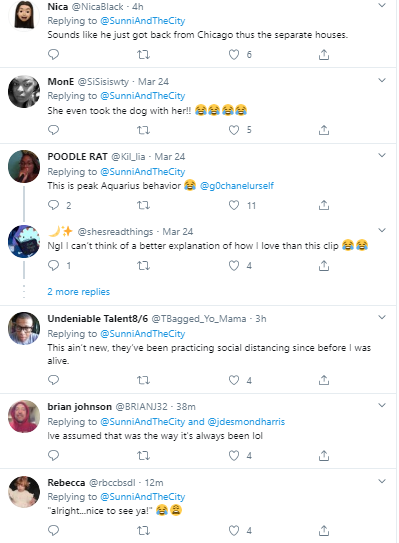Share the @shesreadthings tweet

(x=323, y=266)
